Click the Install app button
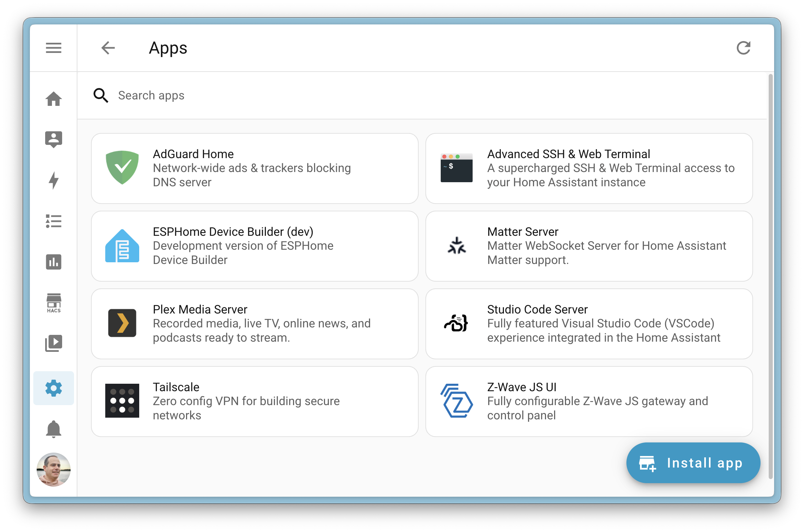Viewport: 804px width, 532px height. pos(693,463)
